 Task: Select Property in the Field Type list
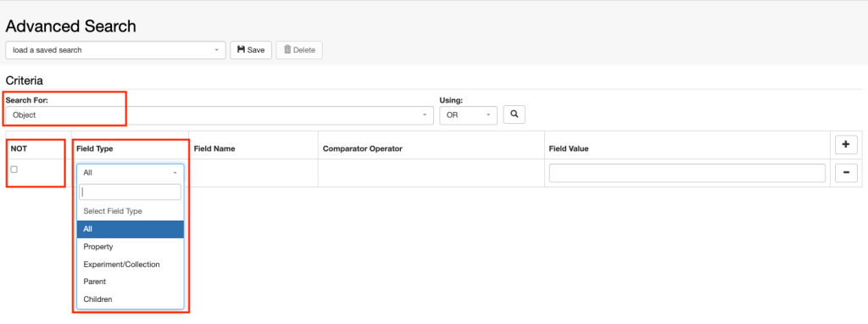point(130,247)
